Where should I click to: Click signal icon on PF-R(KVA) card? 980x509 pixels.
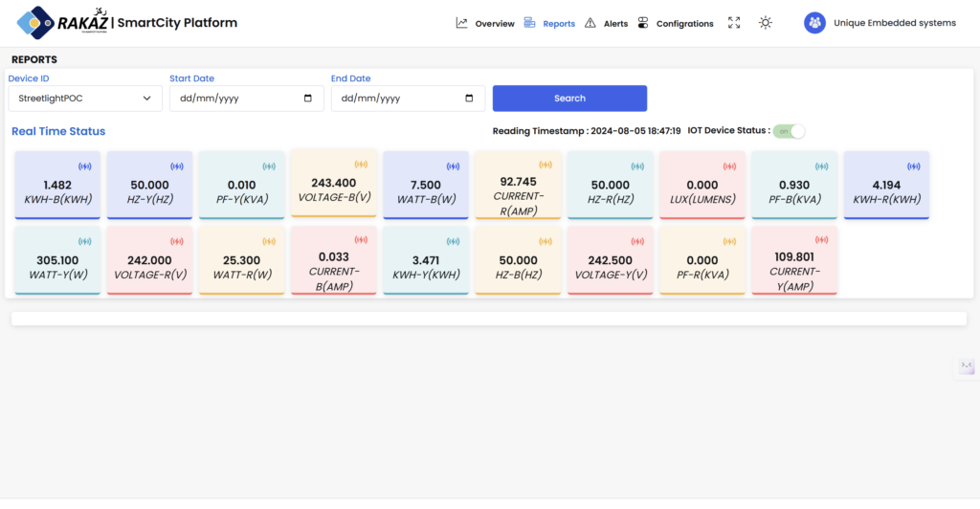pos(729,242)
